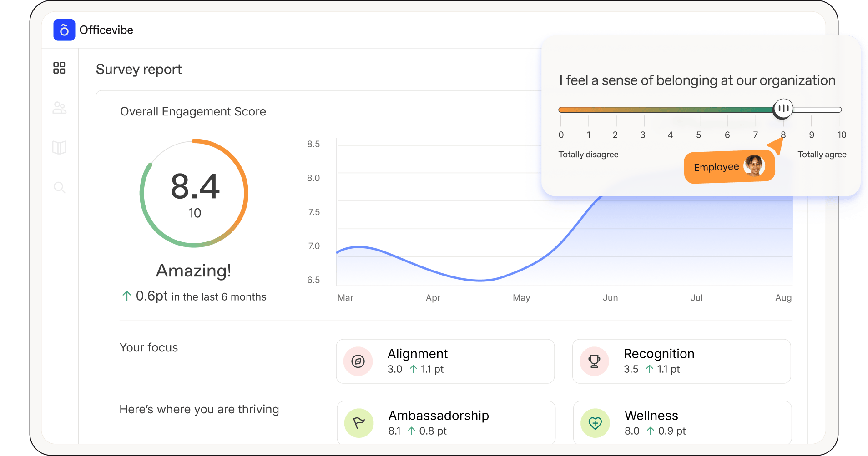Click the search magnifier icon in sidebar

pyautogui.click(x=59, y=187)
